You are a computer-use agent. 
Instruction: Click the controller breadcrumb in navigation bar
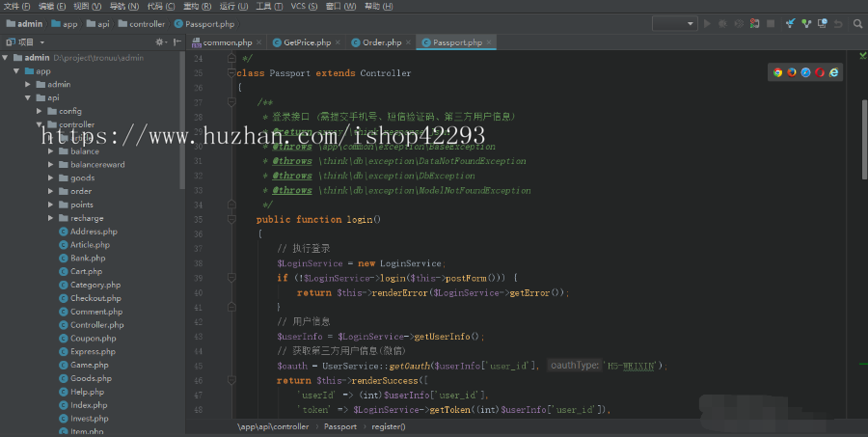pyautogui.click(x=141, y=24)
